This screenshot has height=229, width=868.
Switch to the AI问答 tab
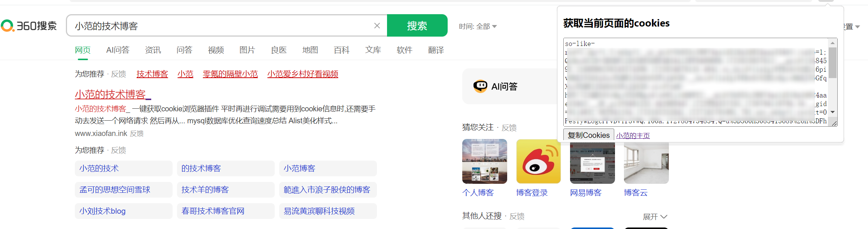tap(118, 50)
